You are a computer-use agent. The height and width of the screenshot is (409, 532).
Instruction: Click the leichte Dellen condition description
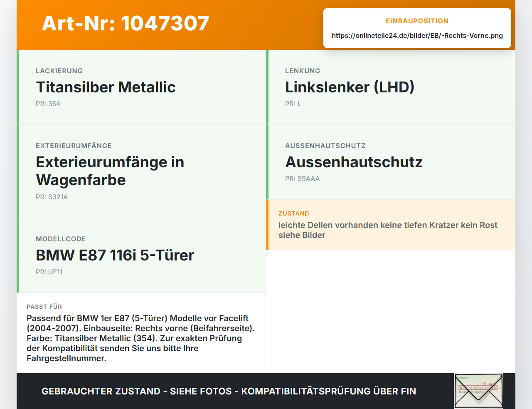[388, 230]
